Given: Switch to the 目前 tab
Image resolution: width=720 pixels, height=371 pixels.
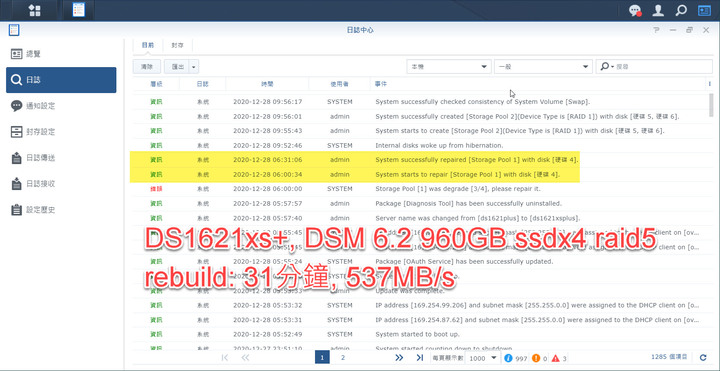Looking at the screenshot, I should (x=148, y=45).
